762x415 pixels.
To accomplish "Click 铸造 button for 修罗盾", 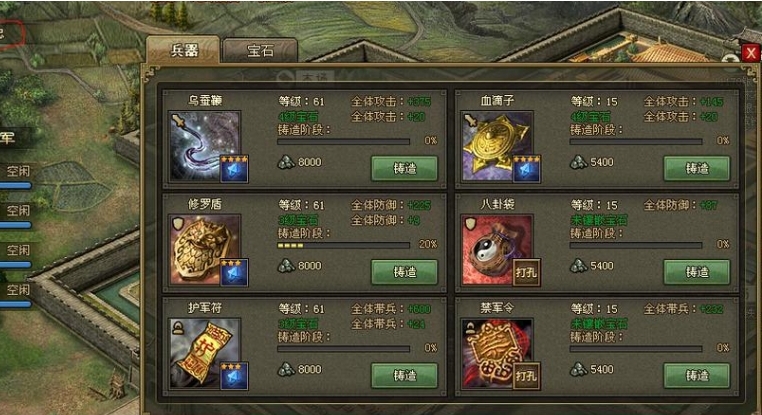I will [x=404, y=272].
